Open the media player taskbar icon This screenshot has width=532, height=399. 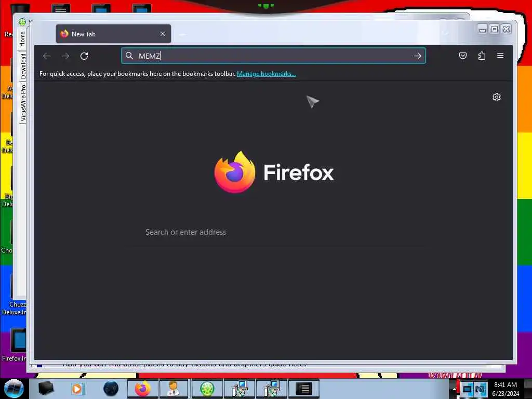click(x=77, y=389)
